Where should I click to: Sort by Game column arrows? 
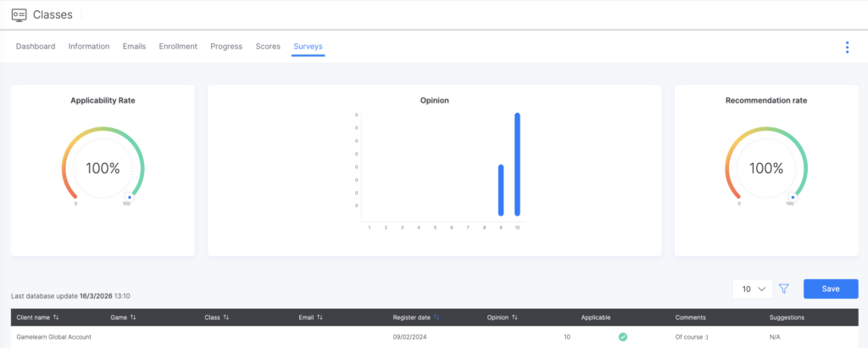(133, 317)
